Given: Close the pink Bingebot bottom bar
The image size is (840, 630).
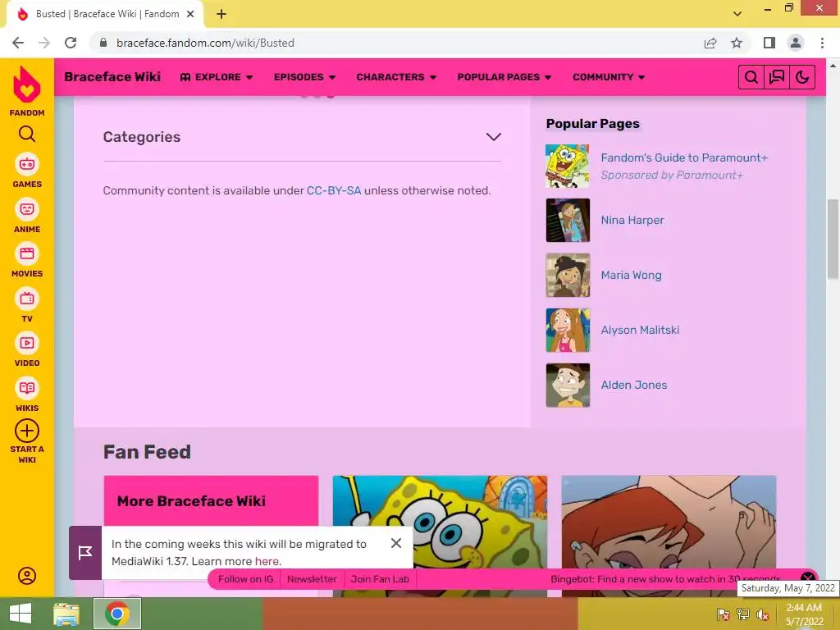Looking at the screenshot, I should point(808,578).
